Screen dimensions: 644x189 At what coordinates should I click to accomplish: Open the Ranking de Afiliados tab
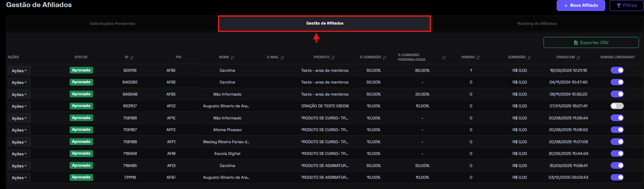click(x=537, y=23)
